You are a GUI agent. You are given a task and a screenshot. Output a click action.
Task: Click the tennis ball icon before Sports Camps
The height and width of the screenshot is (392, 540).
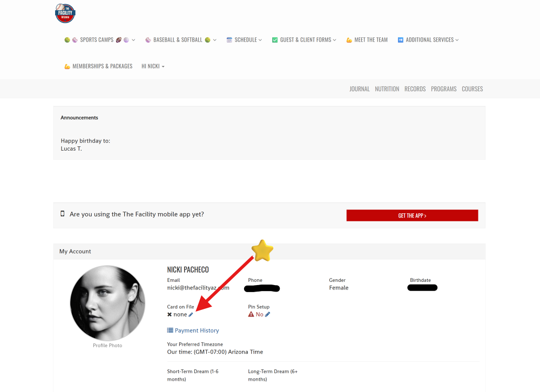pos(67,40)
